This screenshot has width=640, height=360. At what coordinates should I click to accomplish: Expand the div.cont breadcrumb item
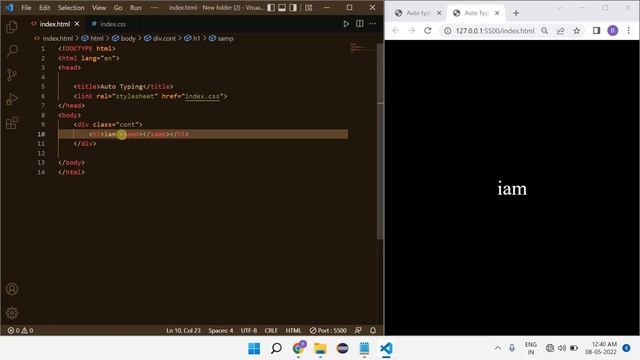click(x=164, y=38)
